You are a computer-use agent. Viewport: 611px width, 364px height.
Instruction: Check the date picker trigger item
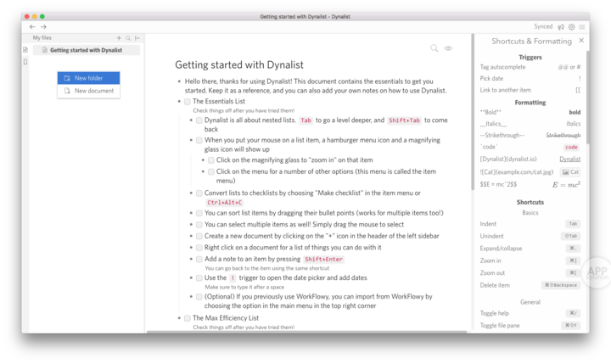click(x=199, y=278)
